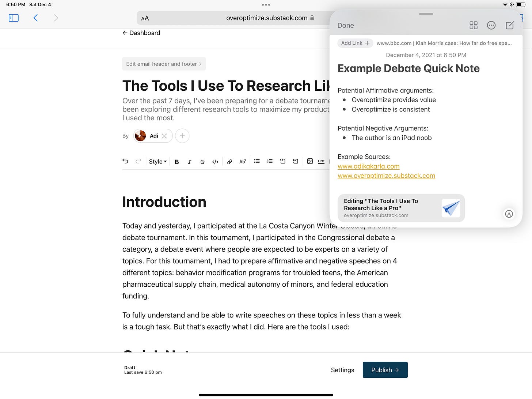Grab the Quick Note panel top handle
Screen dimensions: 532x399
pos(426,14)
